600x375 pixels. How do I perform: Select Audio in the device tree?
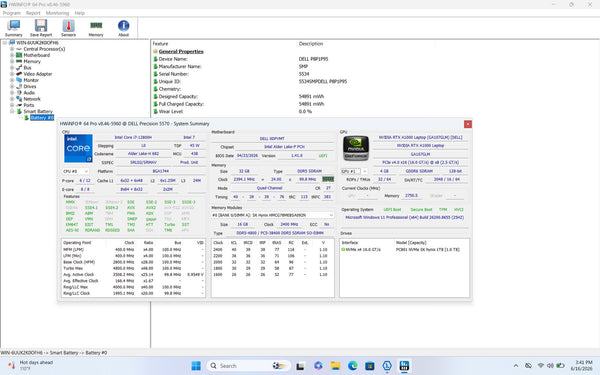[x=29, y=93]
